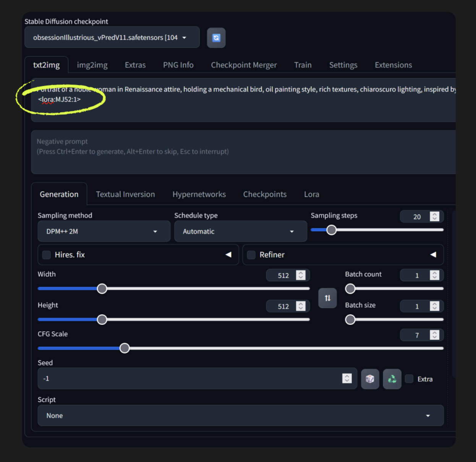The height and width of the screenshot is (462, 476).
Task: Expand the Refiner section arrow
Action: coord(433,255)
